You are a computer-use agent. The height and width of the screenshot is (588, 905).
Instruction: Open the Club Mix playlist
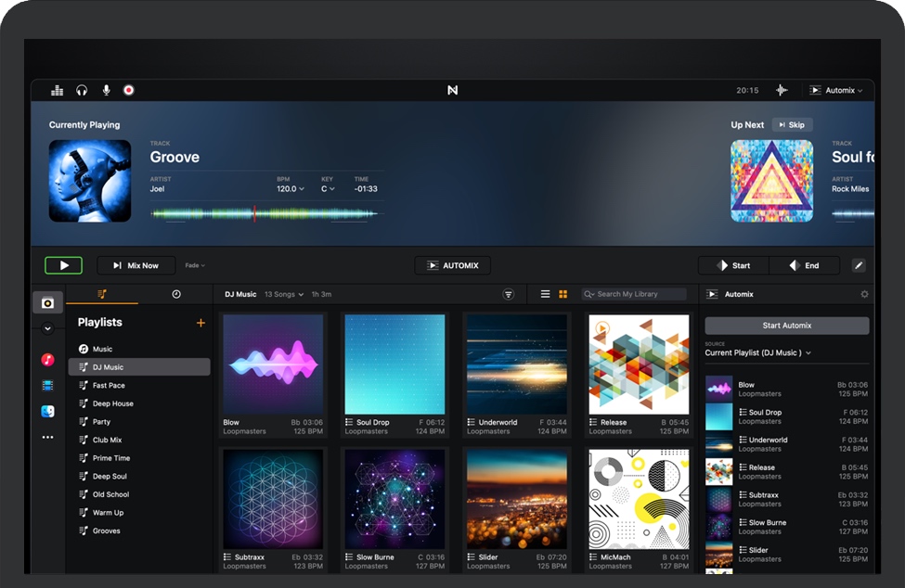point(138,440)
